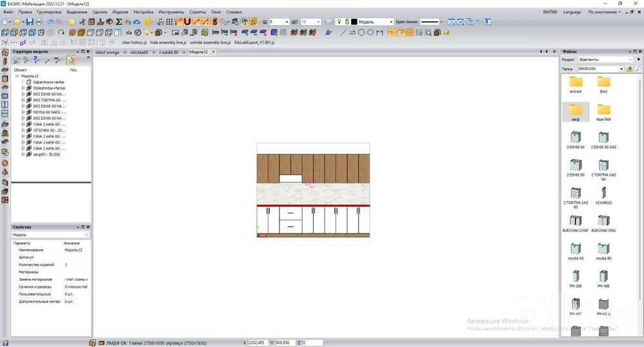
Task: Click the open folder icon in the top toolbar
Action: 17,22
